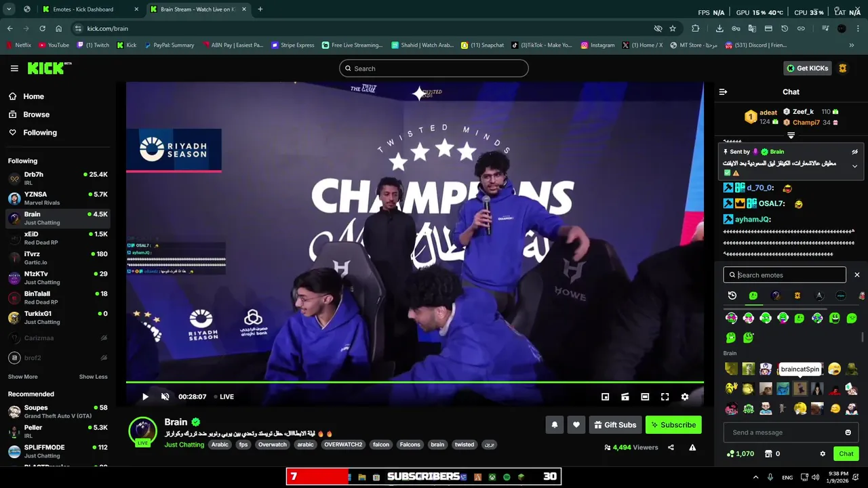
Task: Open channel points showing 1,070
Action: pyautogui.click(x=740, y=453)
